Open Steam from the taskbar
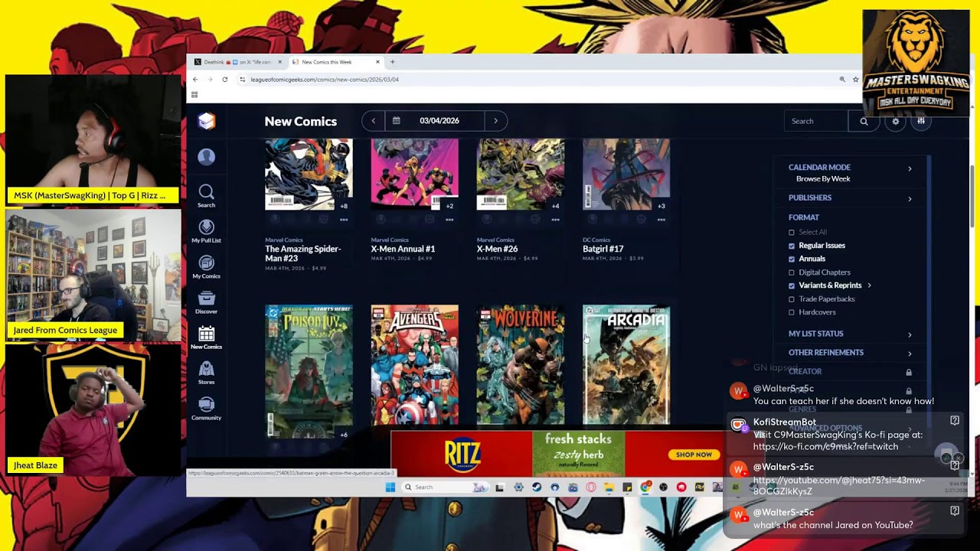980x551 pixels. 536,487
